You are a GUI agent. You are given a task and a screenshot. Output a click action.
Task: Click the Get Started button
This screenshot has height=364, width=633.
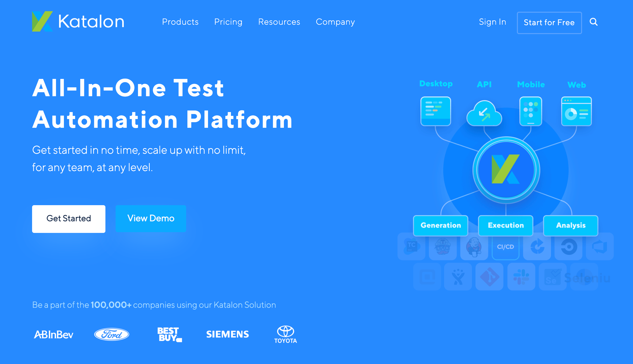pos(69,218)
